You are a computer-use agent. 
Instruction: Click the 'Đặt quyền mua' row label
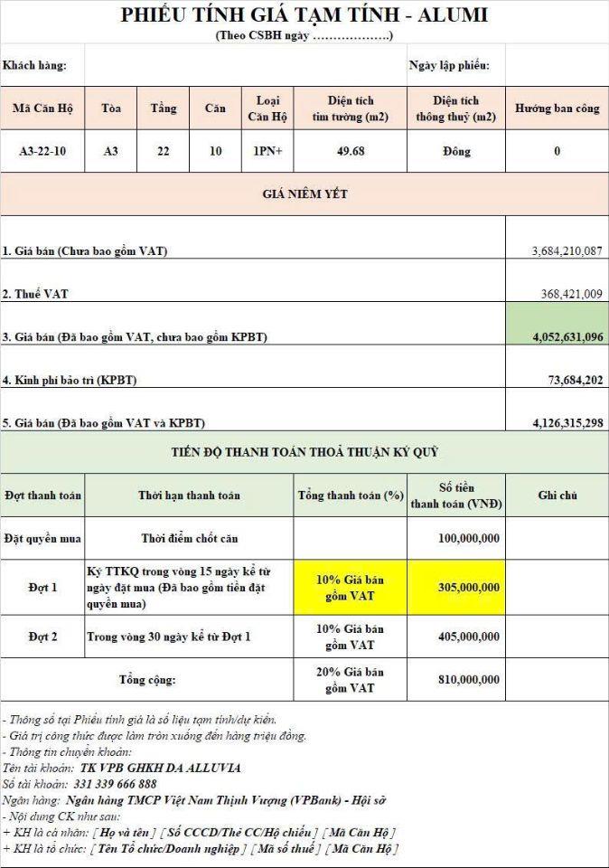42,538
